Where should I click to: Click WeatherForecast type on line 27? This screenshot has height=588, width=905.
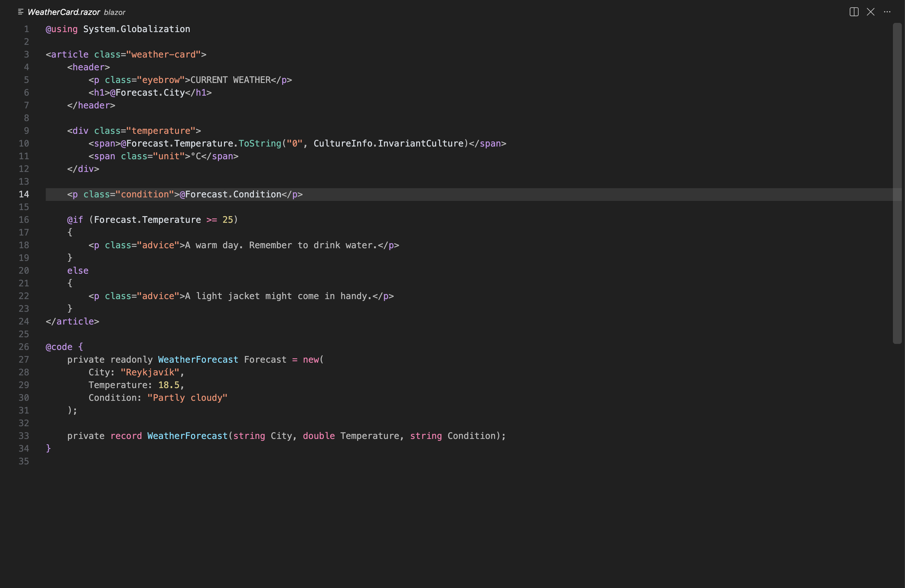point(198,360)
